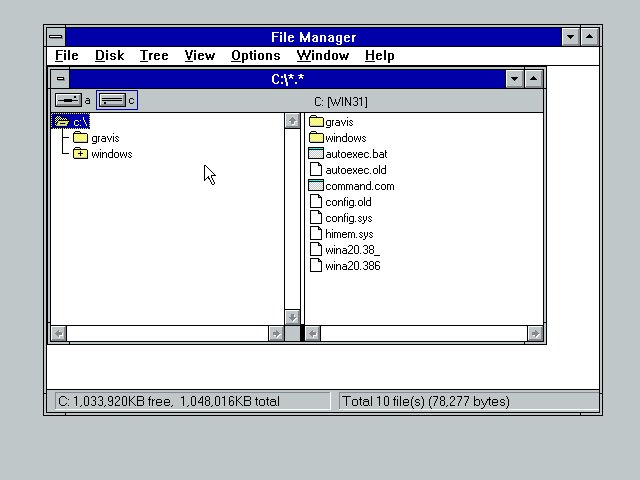Select windows label in directory tree
The height and width of the screenshot is (480, 640).
[x=112, y=154]
